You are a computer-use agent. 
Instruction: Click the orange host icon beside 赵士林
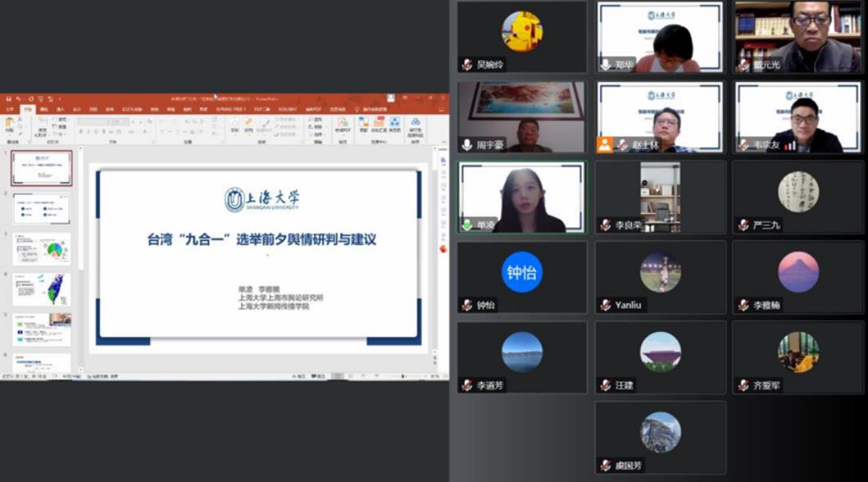point(605,144)
